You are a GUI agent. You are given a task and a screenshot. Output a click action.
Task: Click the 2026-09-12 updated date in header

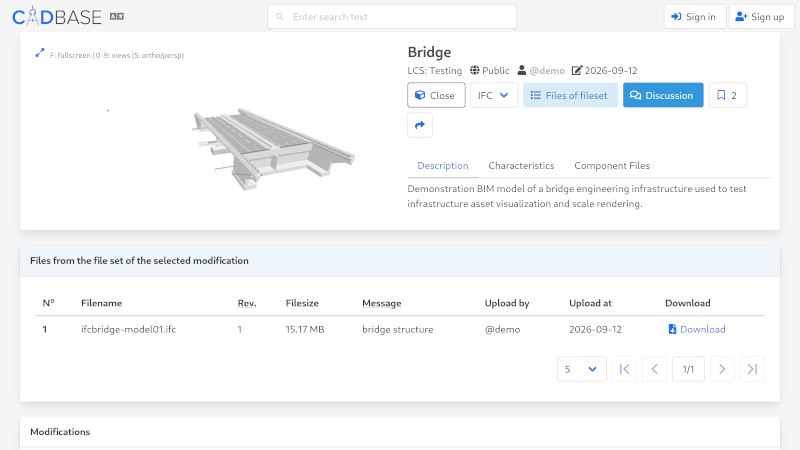tap(605, 70)
